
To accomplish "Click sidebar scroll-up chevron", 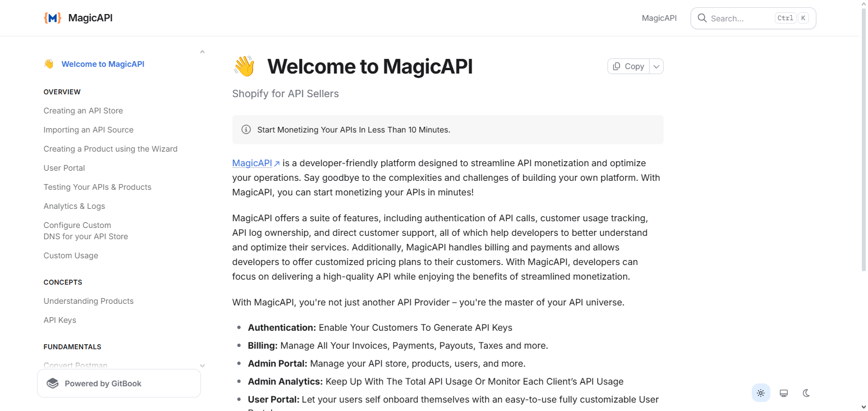I will [202, 52].
